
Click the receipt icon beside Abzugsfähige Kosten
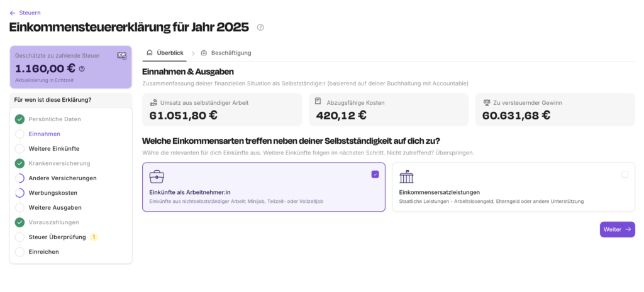(318, 102)
